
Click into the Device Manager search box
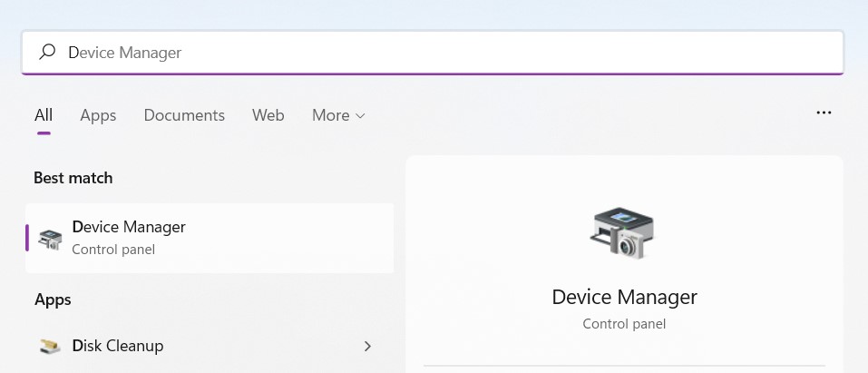433,53
